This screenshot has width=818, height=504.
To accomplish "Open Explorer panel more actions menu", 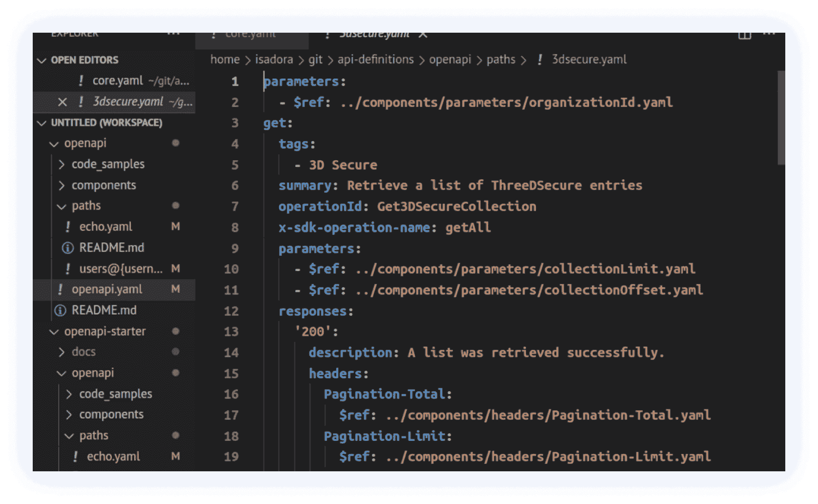I will 173,34.
